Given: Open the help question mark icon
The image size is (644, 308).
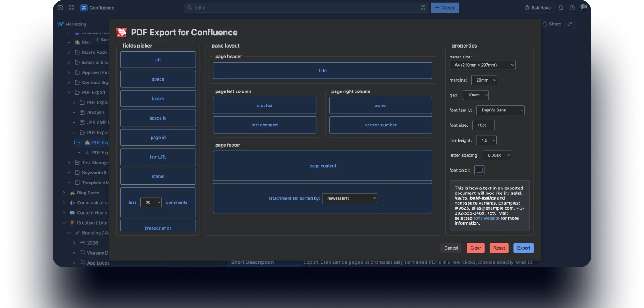Looking at the screenshot, I should click(572, 8).
